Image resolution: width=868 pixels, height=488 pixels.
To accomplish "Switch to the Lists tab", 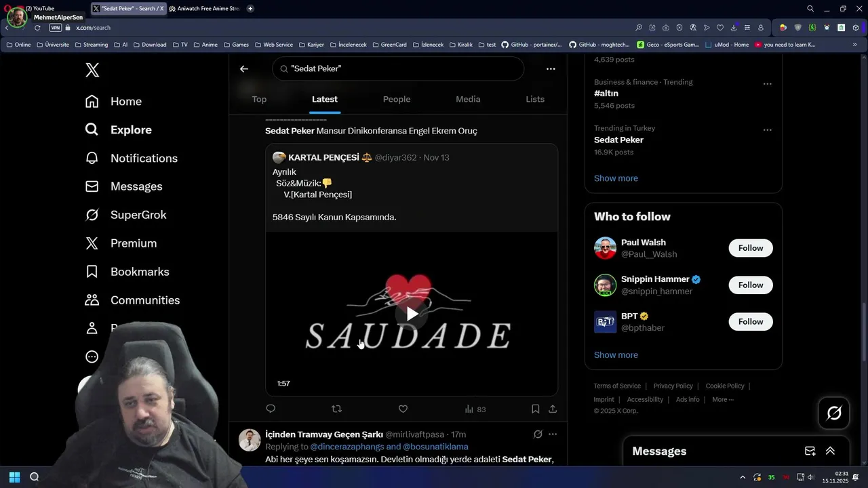I will pyautogui.click(x=535, y=99).
